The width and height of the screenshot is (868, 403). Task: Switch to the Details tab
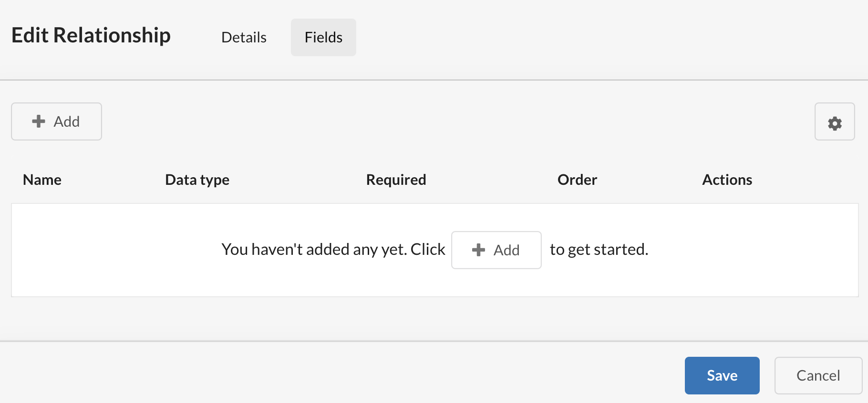coord(244,37)
